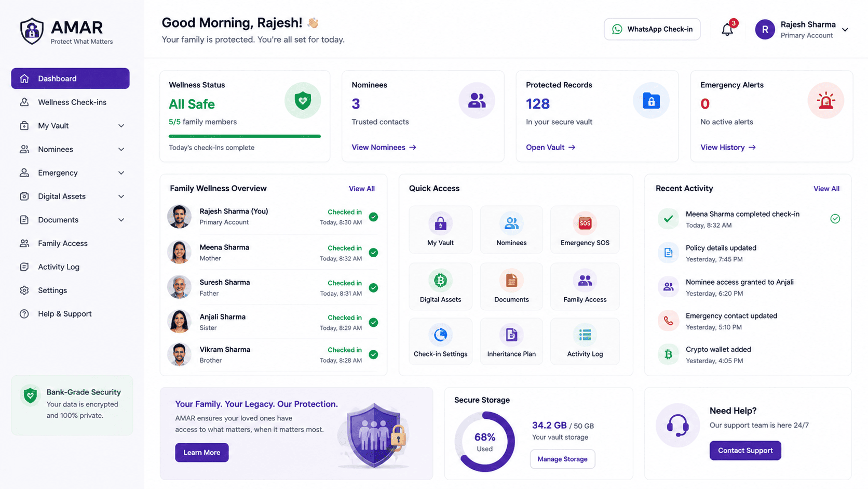Click Vikram Sharma's checked-in checkmark

(x=373, y=354)
